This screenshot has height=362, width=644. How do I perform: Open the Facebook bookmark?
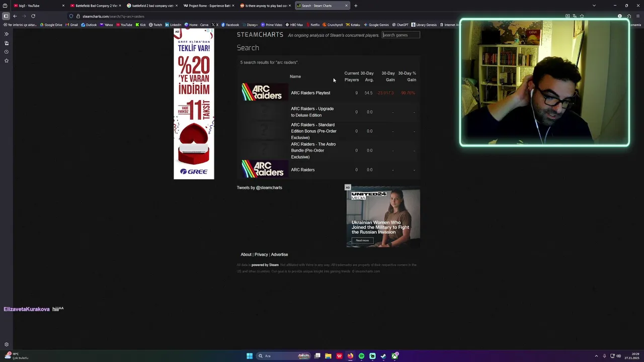click(x=230, y=25)
